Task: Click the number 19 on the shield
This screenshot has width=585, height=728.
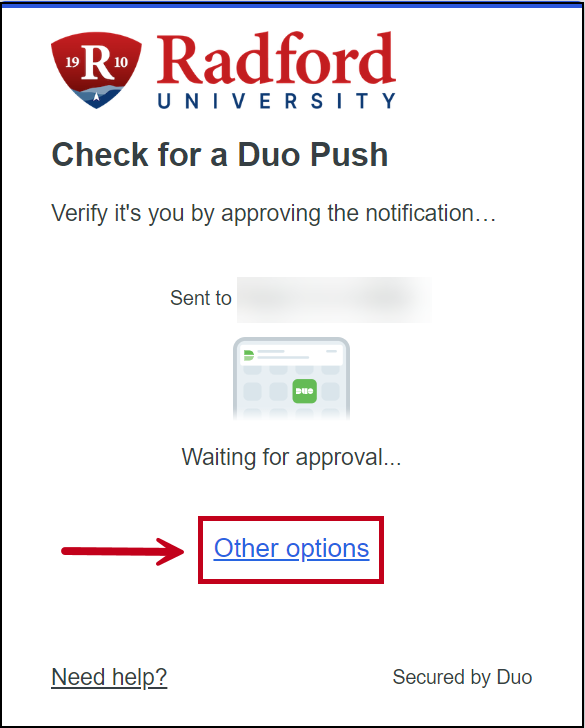Action: 72,62
